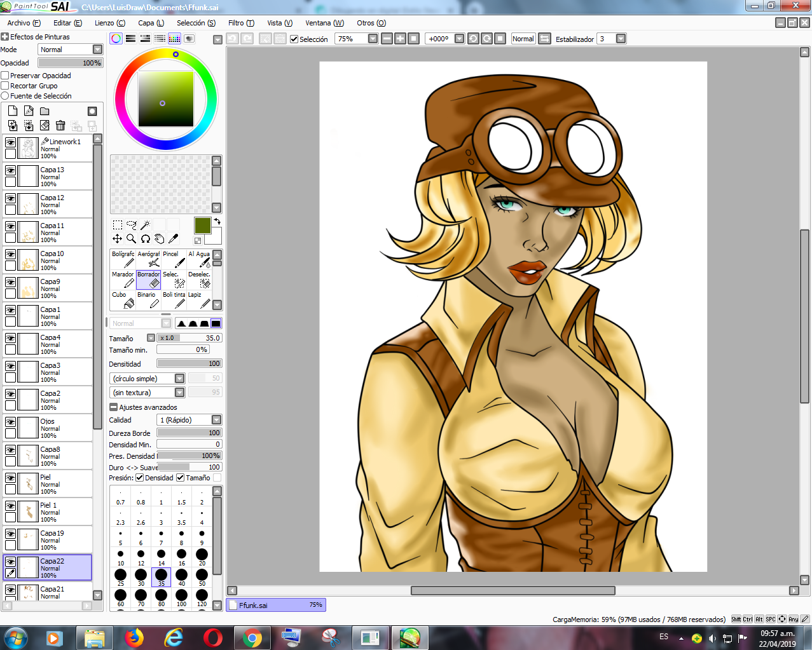Select the rotate view tool
This screenshot has width=812, height=650.
click(145, 239)
